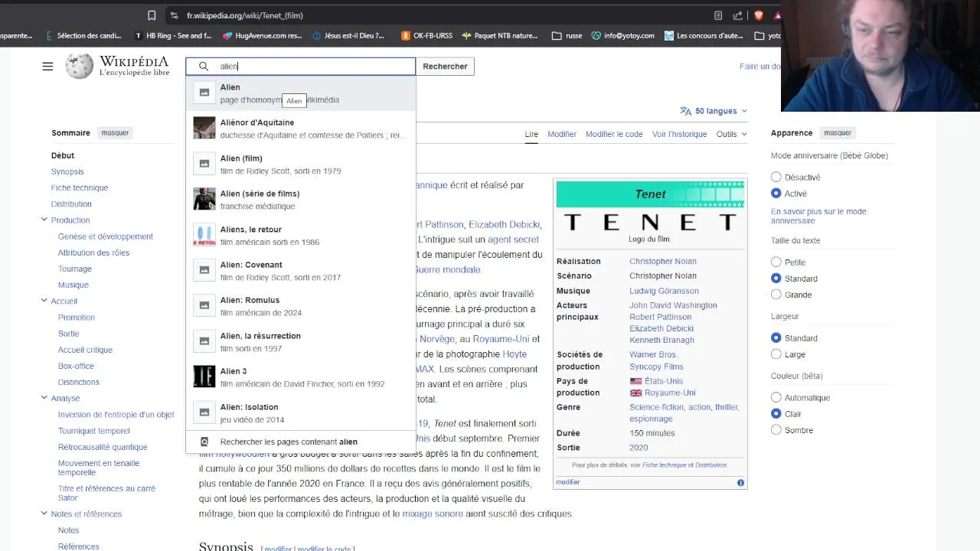
Task: Open the Jésus est-il Dieu bookmark
Action: (x=348, y=35)
